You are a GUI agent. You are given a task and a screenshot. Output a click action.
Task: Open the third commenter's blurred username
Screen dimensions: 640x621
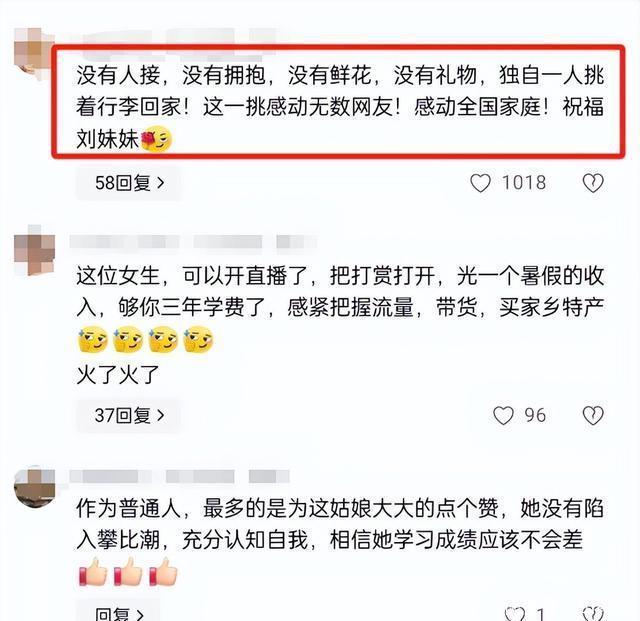pyautogui.click(x=180, y=476)
